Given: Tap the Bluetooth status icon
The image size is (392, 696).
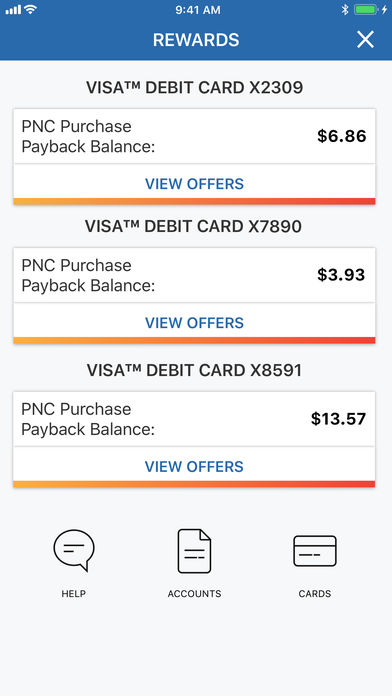Looking at the screenshot, I should pyautogui.click(x=344, y=9).
